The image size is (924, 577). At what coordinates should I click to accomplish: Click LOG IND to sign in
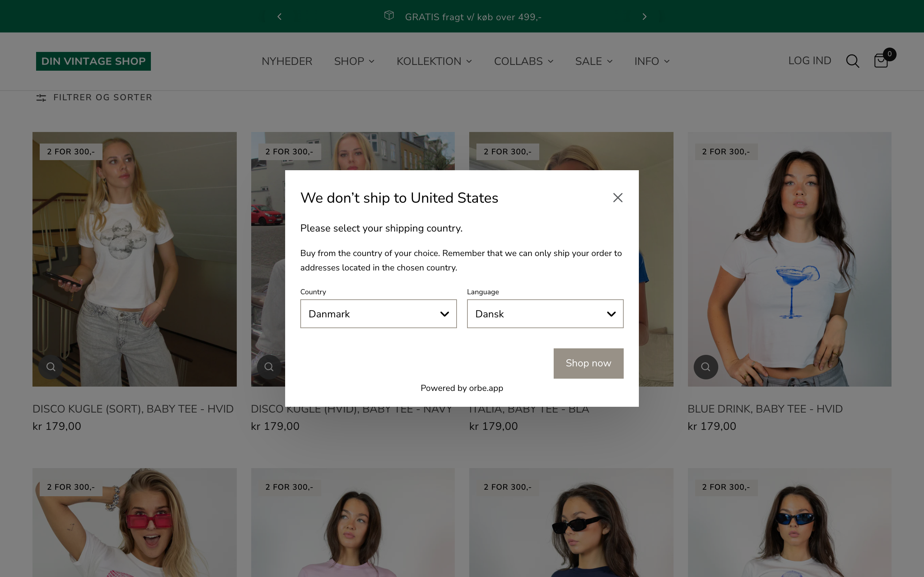pyautogui.click(x=810, y=60)
